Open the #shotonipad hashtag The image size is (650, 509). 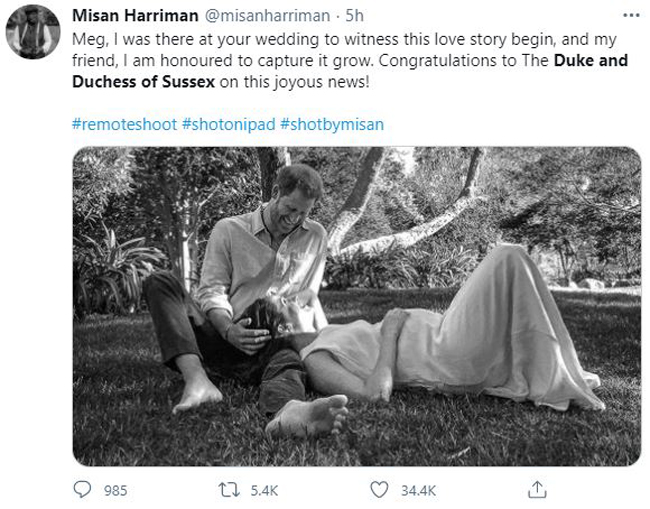click(x=228, y=124)
